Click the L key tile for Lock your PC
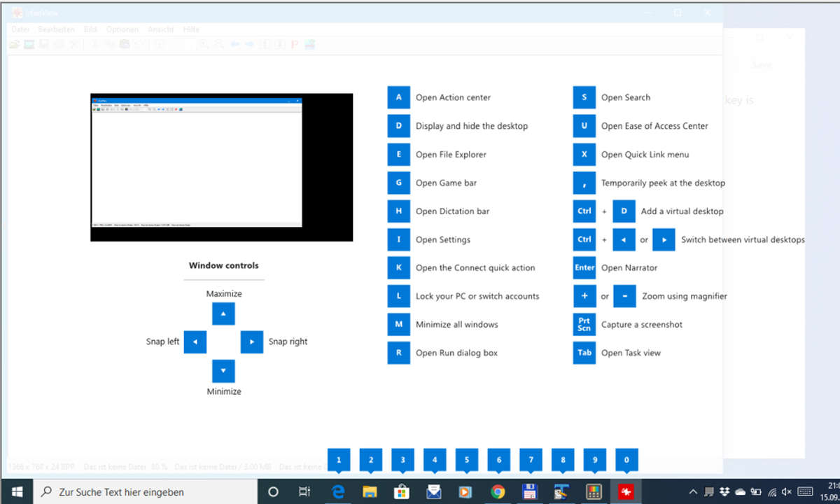The height and width of the screenshot is (504, 840). 398,296
